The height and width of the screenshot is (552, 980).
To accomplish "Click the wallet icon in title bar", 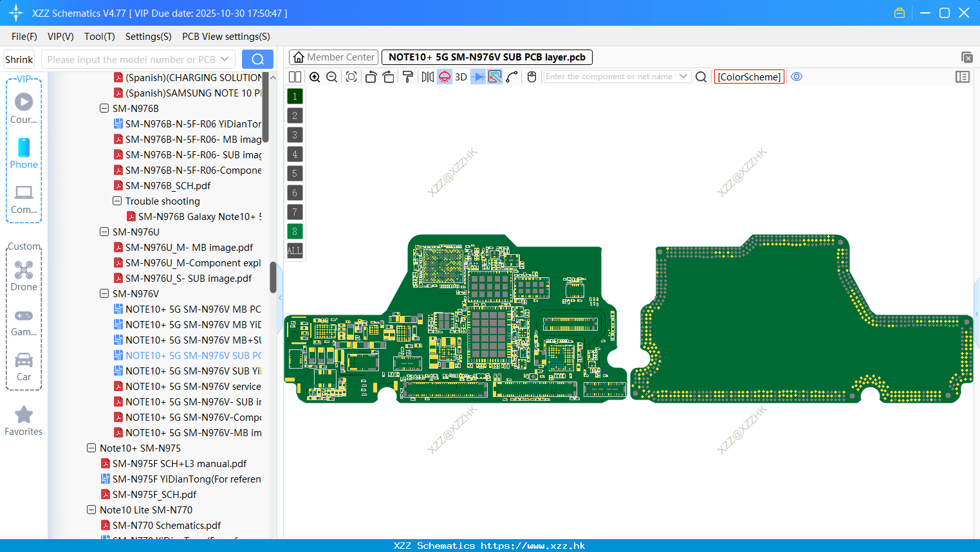I will click(x=900, y=13).
